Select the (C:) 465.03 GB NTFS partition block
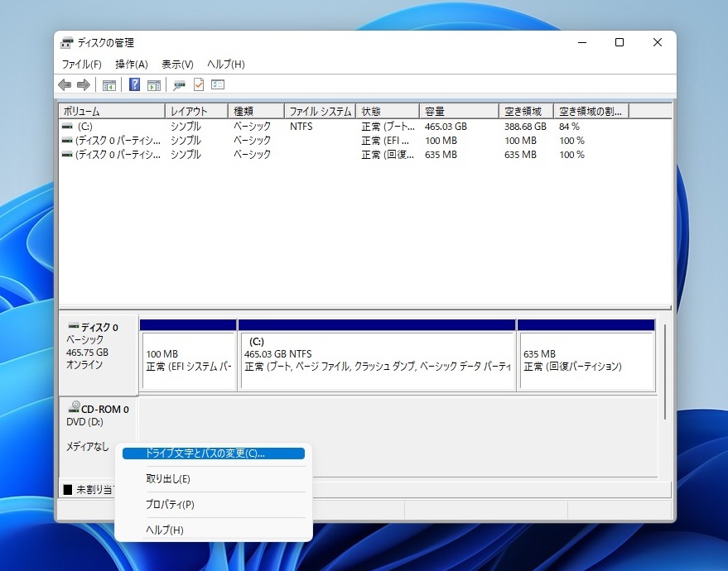This screenshot has width=728, height=571. (377, 355)
